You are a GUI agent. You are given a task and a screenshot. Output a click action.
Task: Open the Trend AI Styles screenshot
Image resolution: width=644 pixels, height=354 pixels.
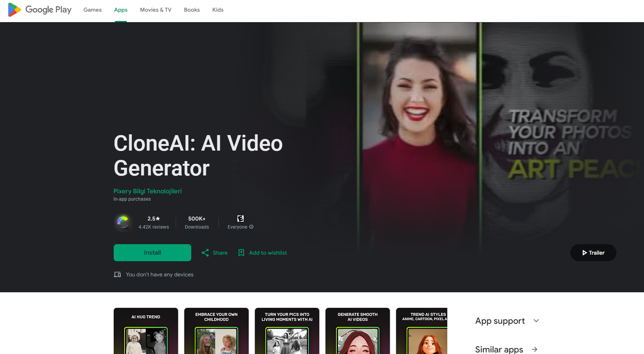pyautogui.click(x=422, y=331)
